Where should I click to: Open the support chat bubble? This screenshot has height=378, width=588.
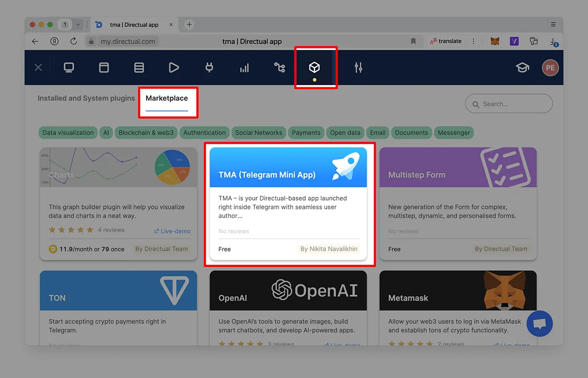(x=539, y=324)
